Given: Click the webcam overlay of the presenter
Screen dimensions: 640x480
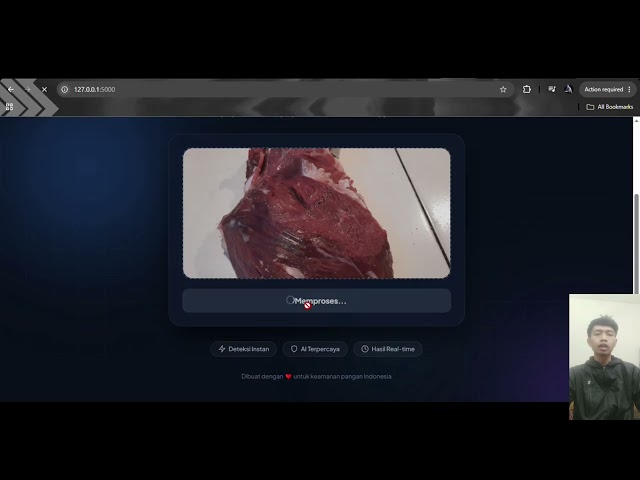Looking at the screenshot, I should point(604,357).
